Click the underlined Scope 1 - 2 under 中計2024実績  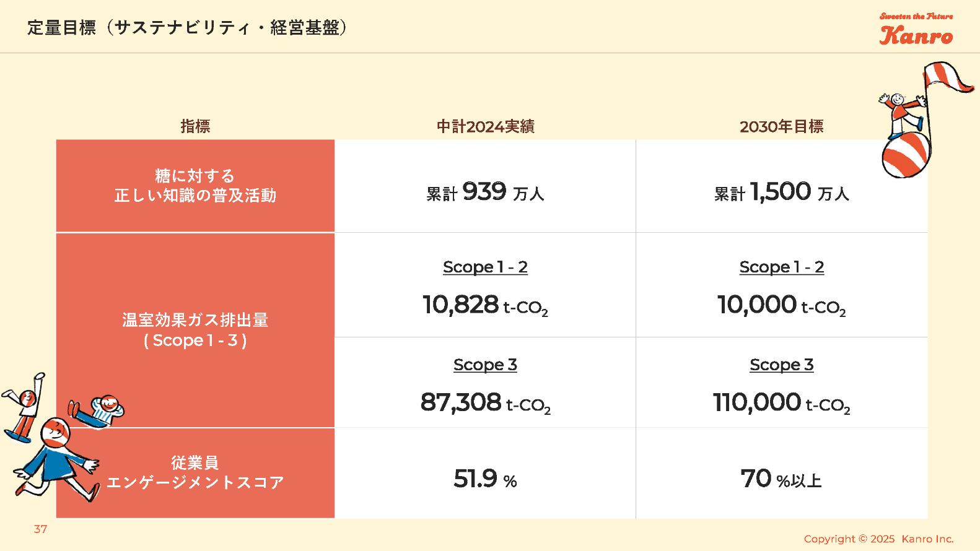click(x=485, y=267)
